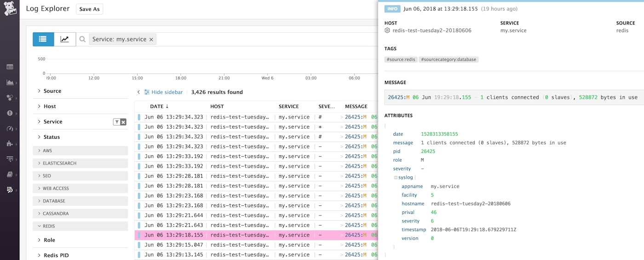
Task: Click the #source:redis tag
Action: pyautogui.click(x=401, y=59)
